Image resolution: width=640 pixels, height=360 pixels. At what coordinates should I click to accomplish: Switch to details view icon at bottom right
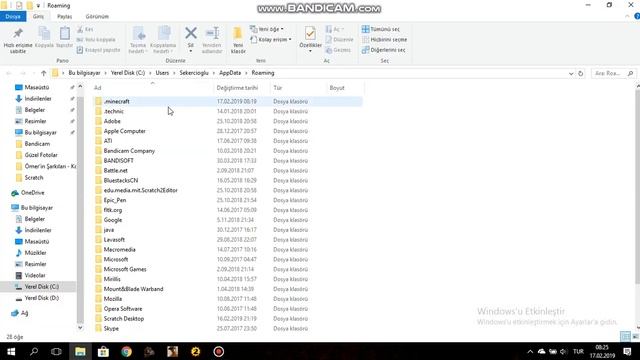[624, 336]
